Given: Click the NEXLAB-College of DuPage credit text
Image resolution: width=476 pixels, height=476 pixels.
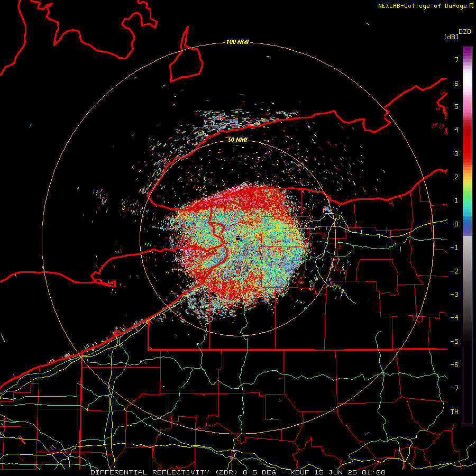Looking at the screenshot, I should click(422, 6).
